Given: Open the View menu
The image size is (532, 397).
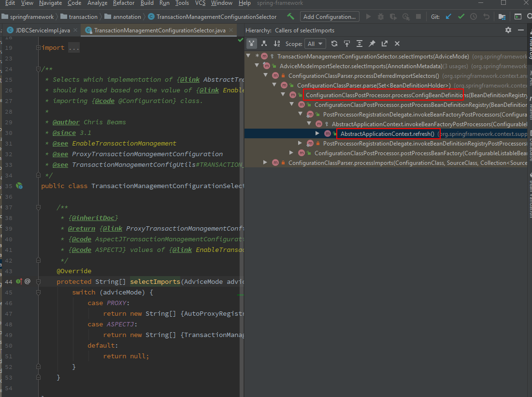Looking at the screenshot, I should click(27, 3).
